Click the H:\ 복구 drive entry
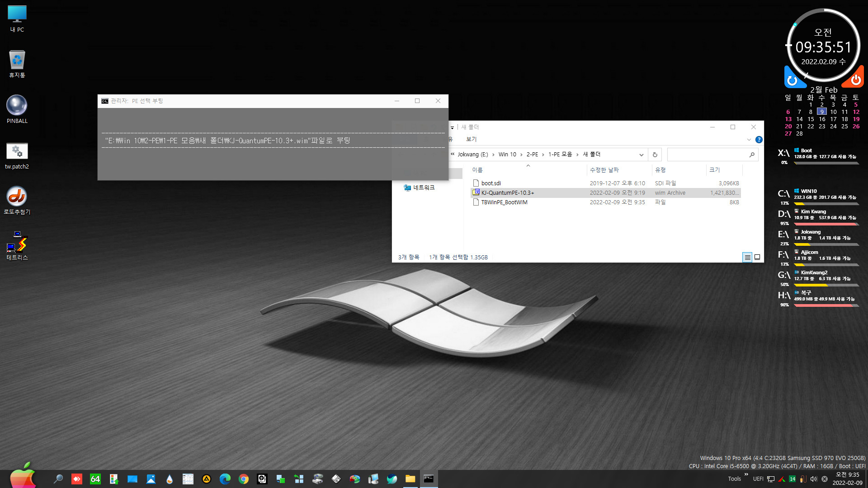Image resolution: width=868 pixels, height=488 pixels. tap(817, 298)
